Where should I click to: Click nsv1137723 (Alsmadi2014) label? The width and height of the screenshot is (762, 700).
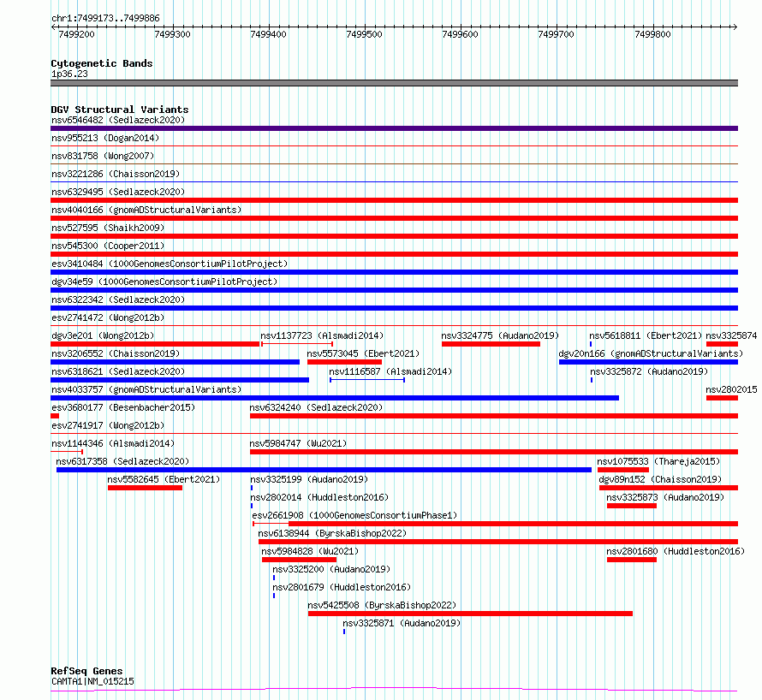[322, 335]
